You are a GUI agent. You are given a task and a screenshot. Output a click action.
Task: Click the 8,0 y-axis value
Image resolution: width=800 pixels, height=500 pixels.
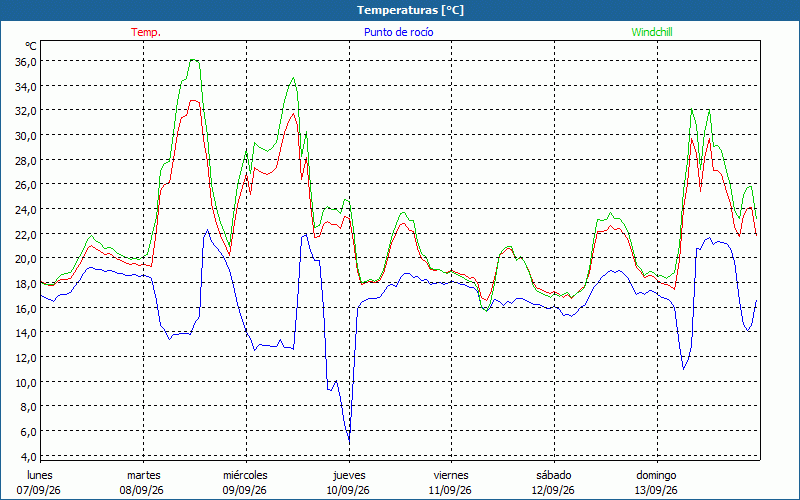point(28,407)
